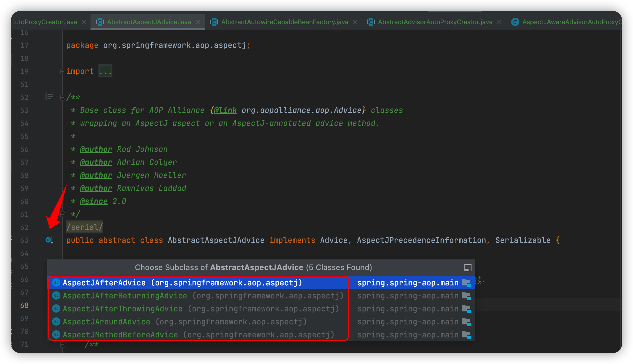Click the class icon beside AspectJMethodBeforeAdvice
This screenshot has width=633, height=364.
[x=56, y=334]
